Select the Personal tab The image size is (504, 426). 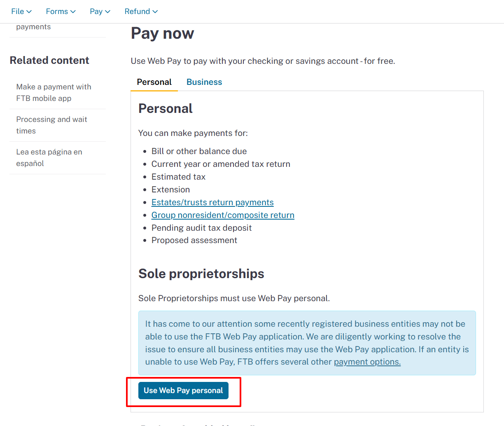click(154, 82)
